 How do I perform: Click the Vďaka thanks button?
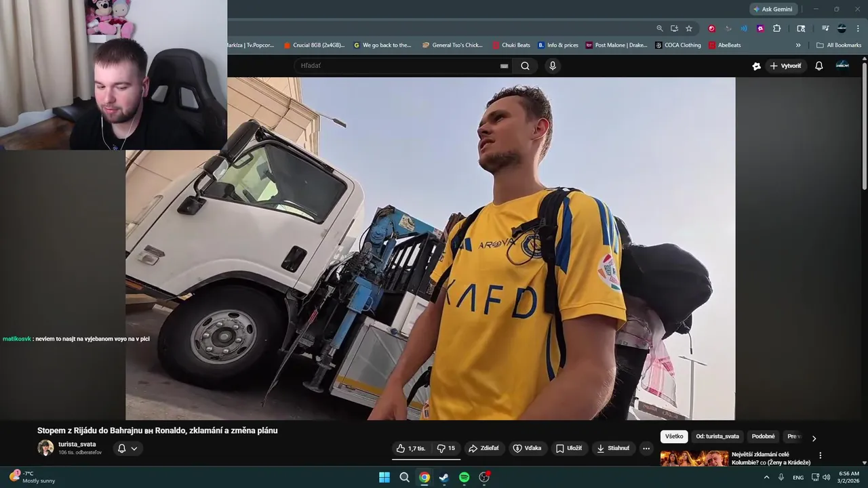pos(527,448)
